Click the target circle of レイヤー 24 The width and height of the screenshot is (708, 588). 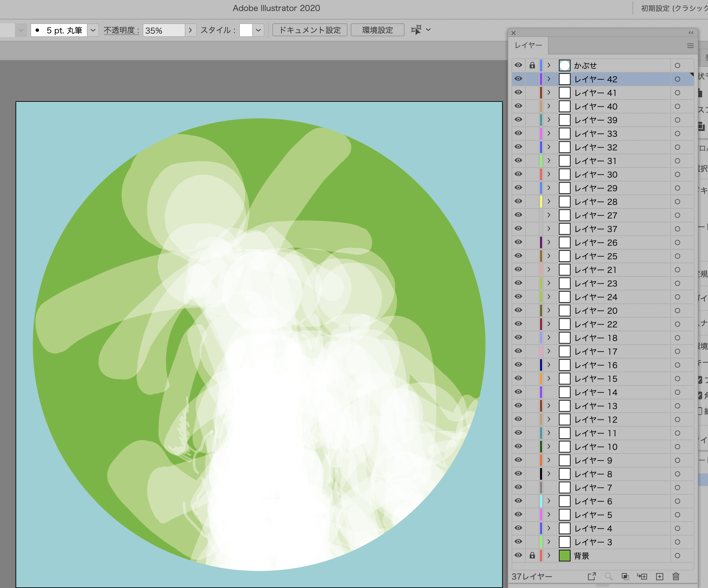[x=678, y=297]
